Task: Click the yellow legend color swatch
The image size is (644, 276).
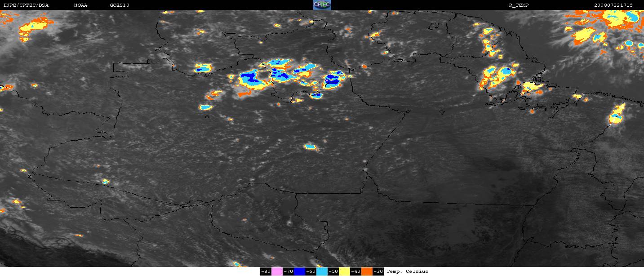Action: click(x=344, y=272)
